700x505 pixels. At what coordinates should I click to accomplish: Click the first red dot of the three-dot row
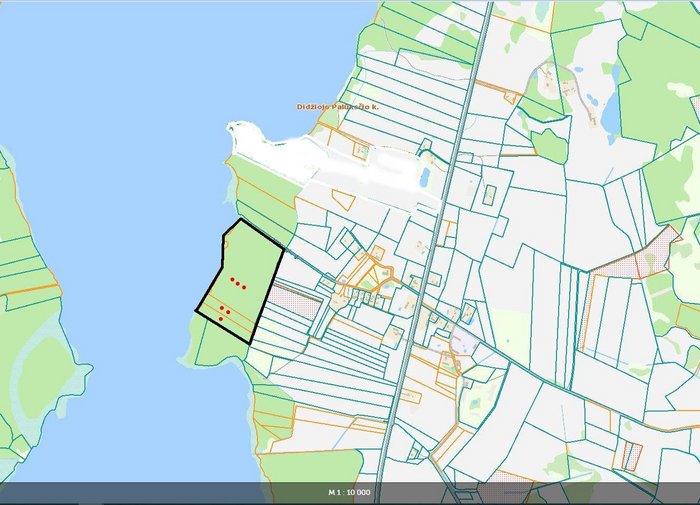pyautogui.click(x=232, y=280)
